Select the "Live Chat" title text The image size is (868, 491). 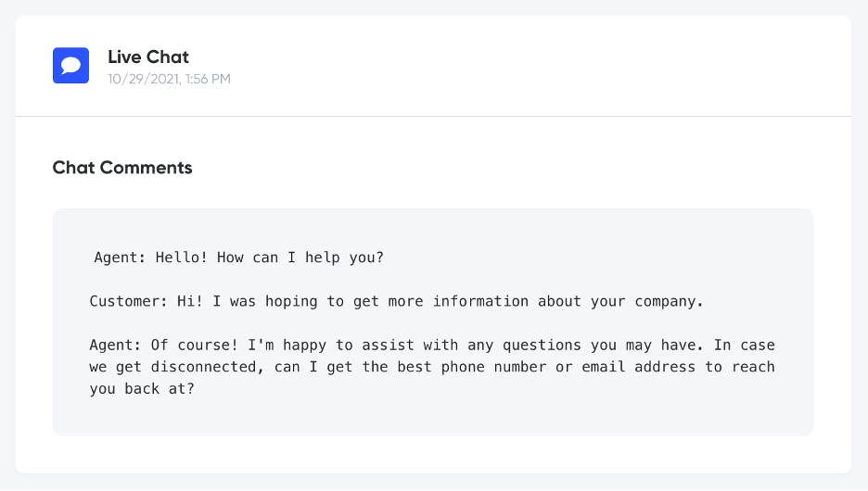coord(147,57)
